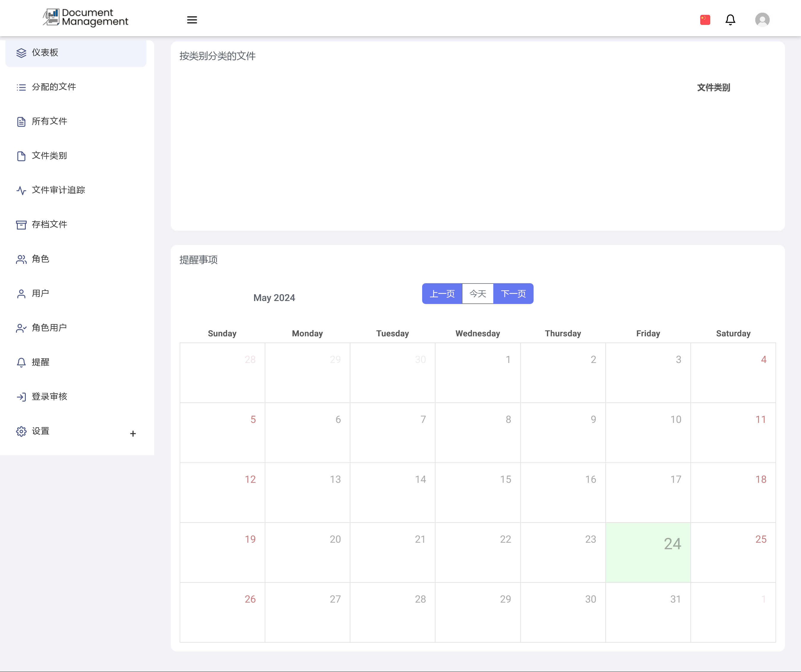The width and height of the screenshot is (801, 672).
Task: Open the notification bell in header
Action: [x=730, y=20]
